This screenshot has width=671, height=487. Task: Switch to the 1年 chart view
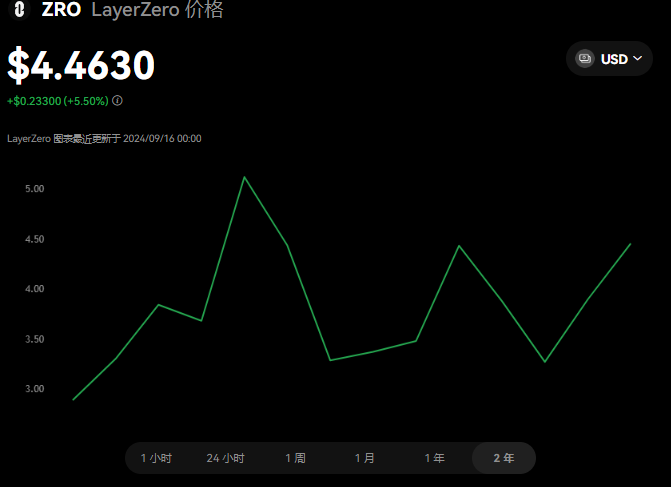(434, 458)
